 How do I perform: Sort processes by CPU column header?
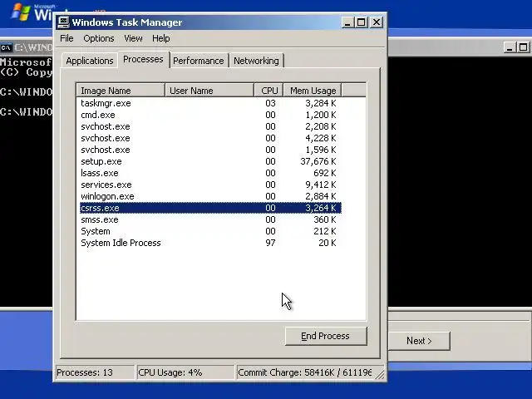pyautogui.click(x=268, y=91)
